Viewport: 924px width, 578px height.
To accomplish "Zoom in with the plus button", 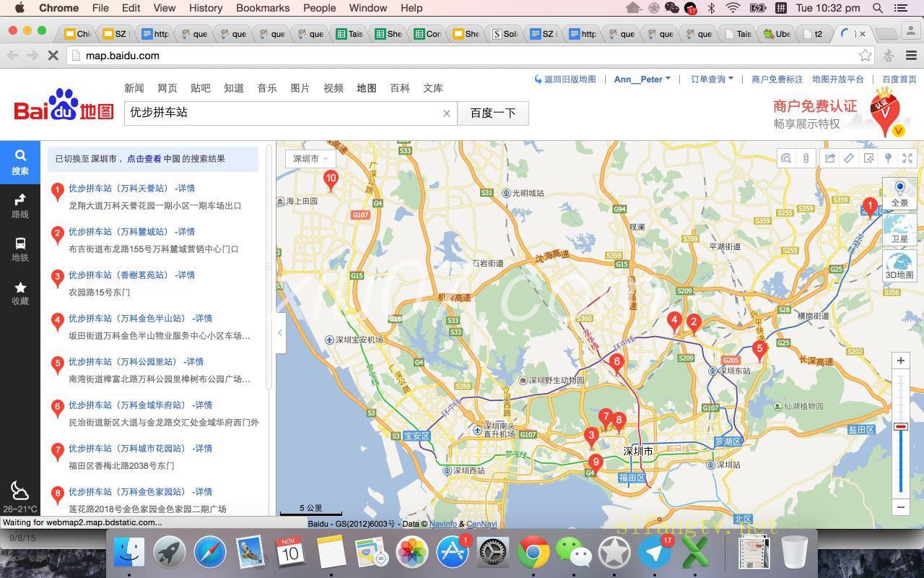I will [x=900, y=361].
